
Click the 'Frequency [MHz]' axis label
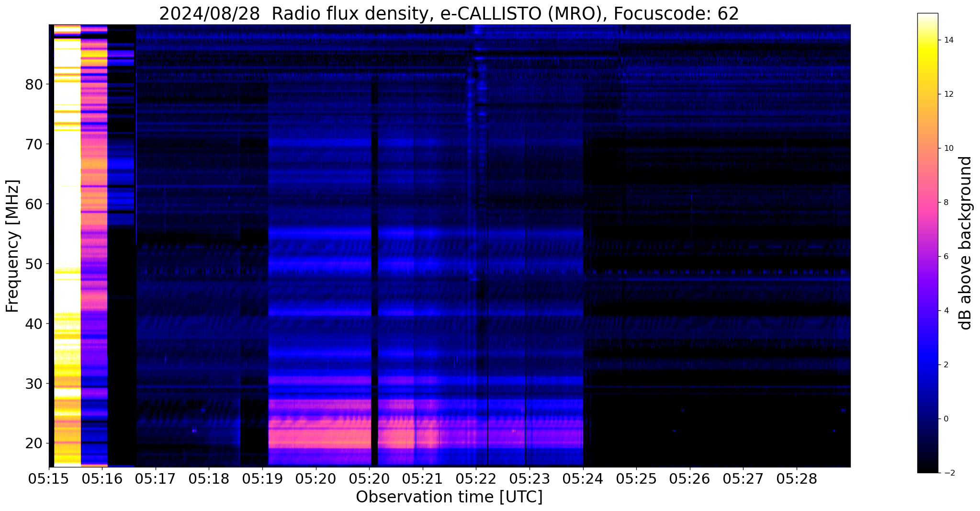point(13,246)
